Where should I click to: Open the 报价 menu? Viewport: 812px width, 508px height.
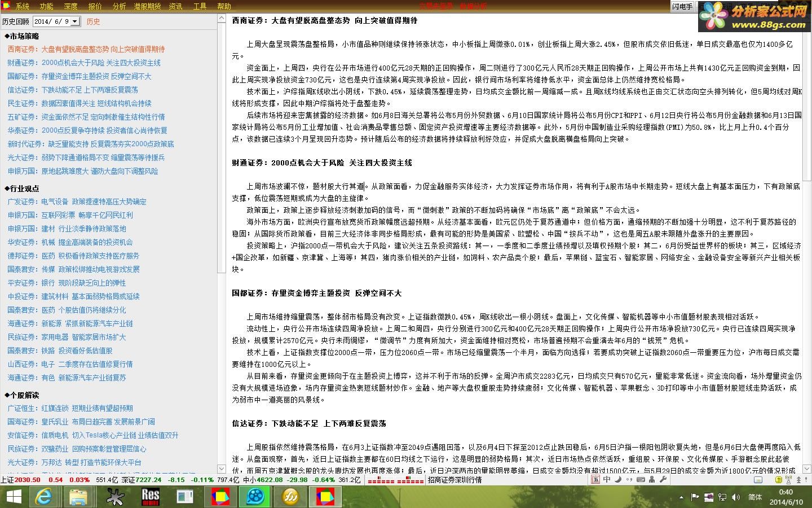[95, 6]
